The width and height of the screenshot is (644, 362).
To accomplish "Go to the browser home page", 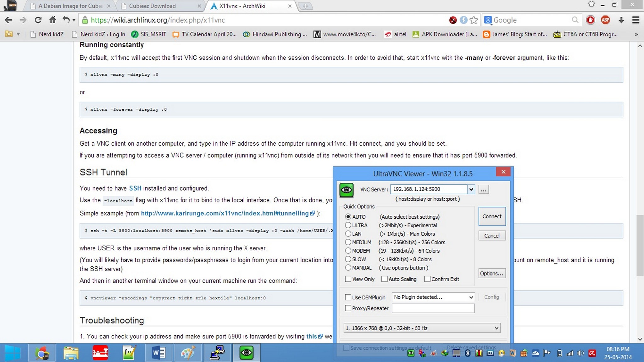I will pos(53,20).
